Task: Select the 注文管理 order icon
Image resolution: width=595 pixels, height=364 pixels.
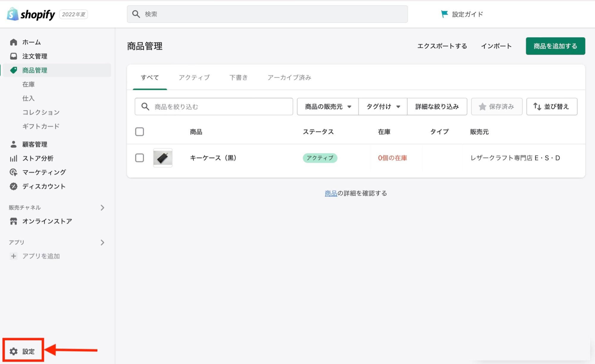Action: (13, 56)
